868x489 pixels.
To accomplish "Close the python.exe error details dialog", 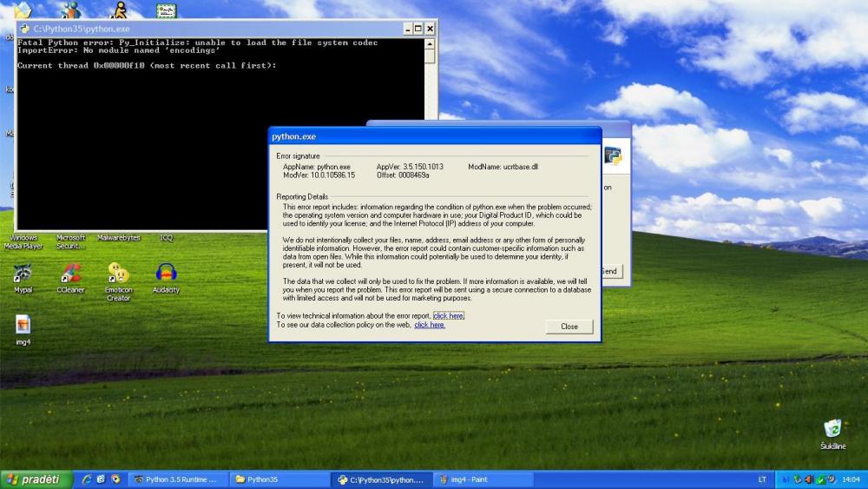I will [x=569, y=327].
